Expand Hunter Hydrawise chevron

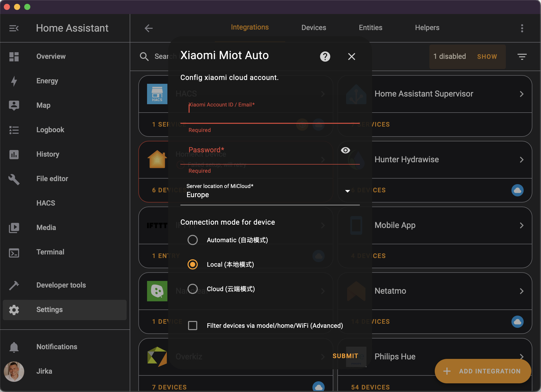(x=521, y=159)
